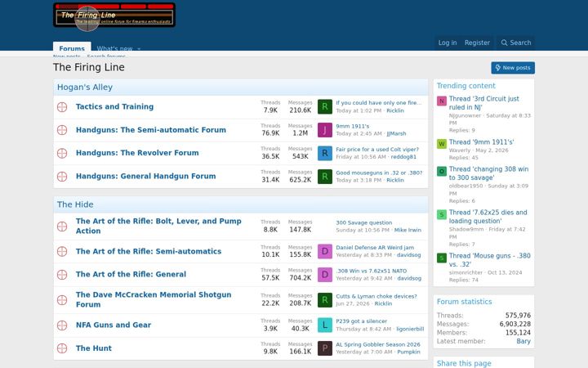Open latest member Bary's profile

tap(523, 341)
